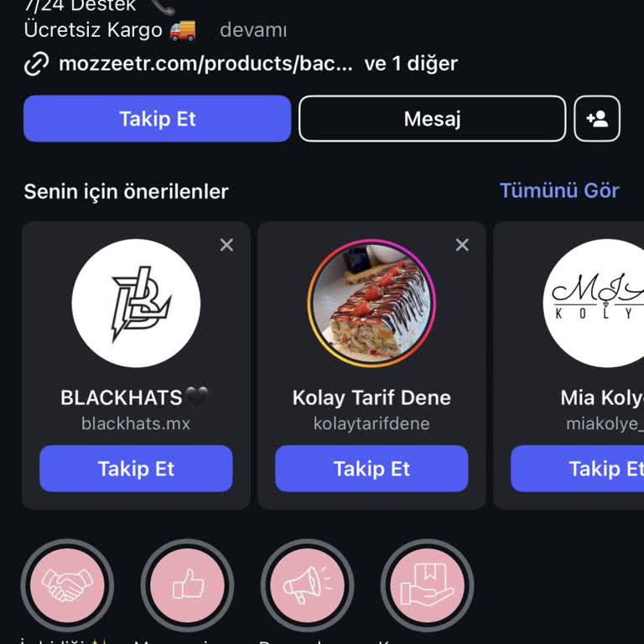View the BLACKHATS logo profile picture
The width and height of the screenshot is (644, 644).
(x=136, y=304)
